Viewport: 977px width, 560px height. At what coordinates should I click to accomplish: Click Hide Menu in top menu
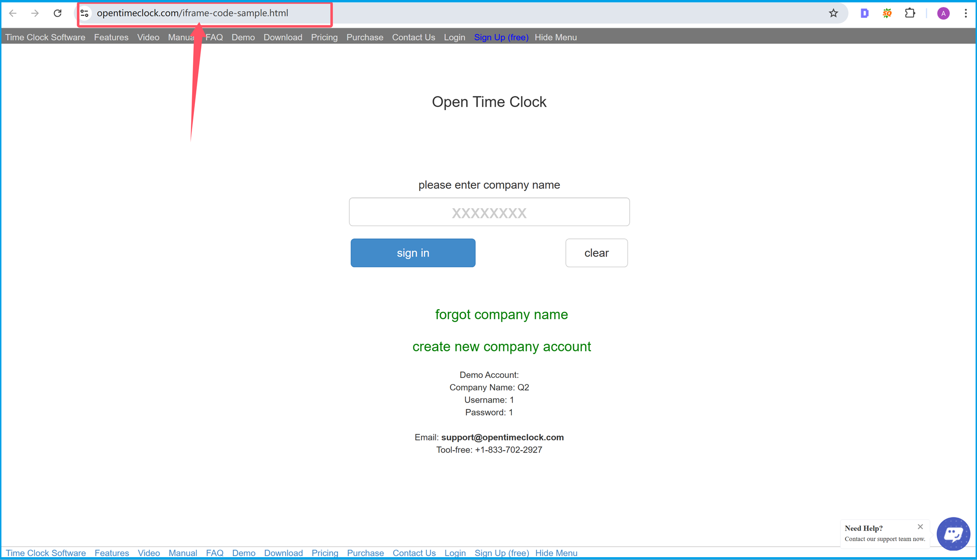point(556,37)
